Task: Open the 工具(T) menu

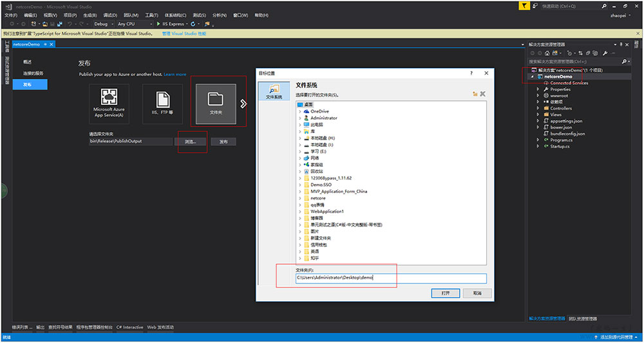Action: (x=151, y=15)
